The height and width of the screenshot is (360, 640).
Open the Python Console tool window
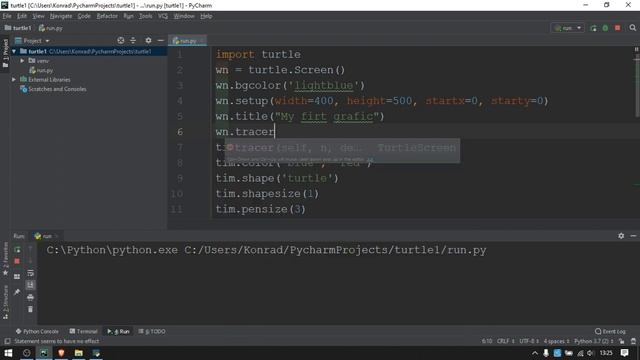click(37, 331)
